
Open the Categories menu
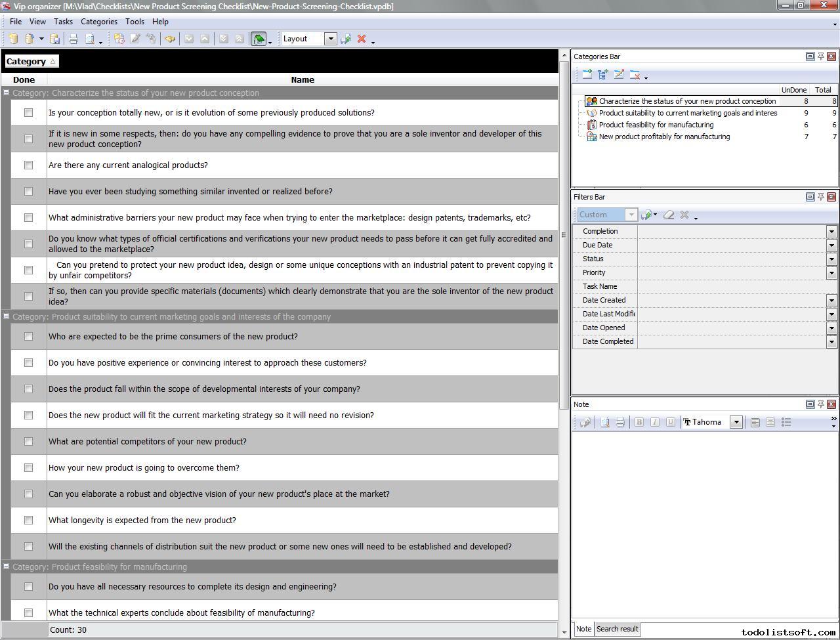click(98, 22)
